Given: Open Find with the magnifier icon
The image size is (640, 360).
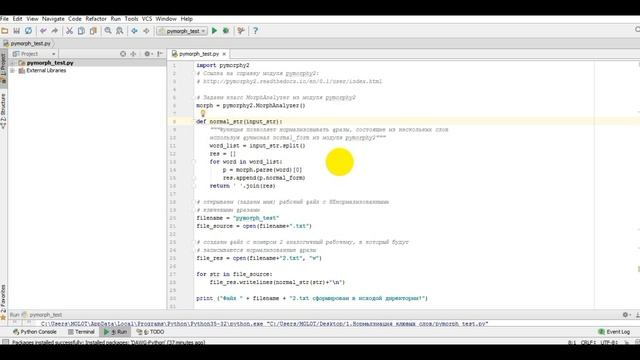Looking at the screenshot, I should (108, 31).
